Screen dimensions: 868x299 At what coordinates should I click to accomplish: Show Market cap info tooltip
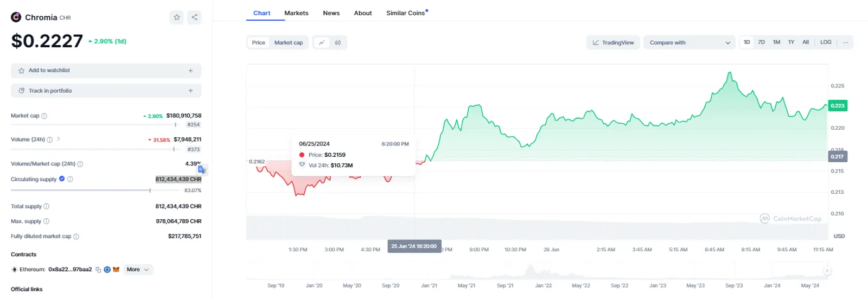tap(44, 116)
